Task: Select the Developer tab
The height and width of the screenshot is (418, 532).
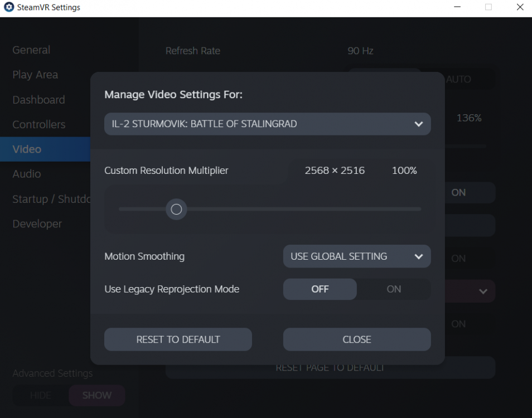Action: pyautogui.click(x=37, y=224)
